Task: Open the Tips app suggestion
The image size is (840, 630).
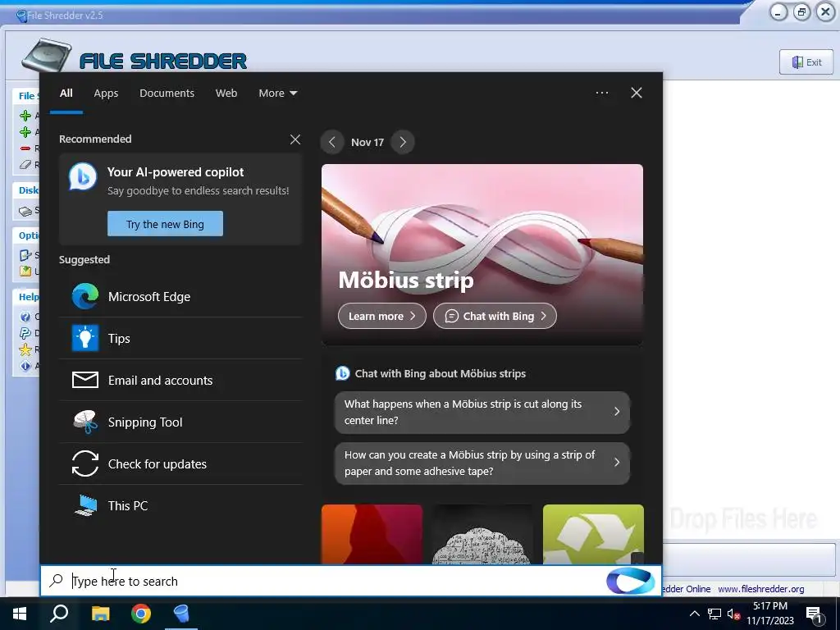Action: pos(180,339)
